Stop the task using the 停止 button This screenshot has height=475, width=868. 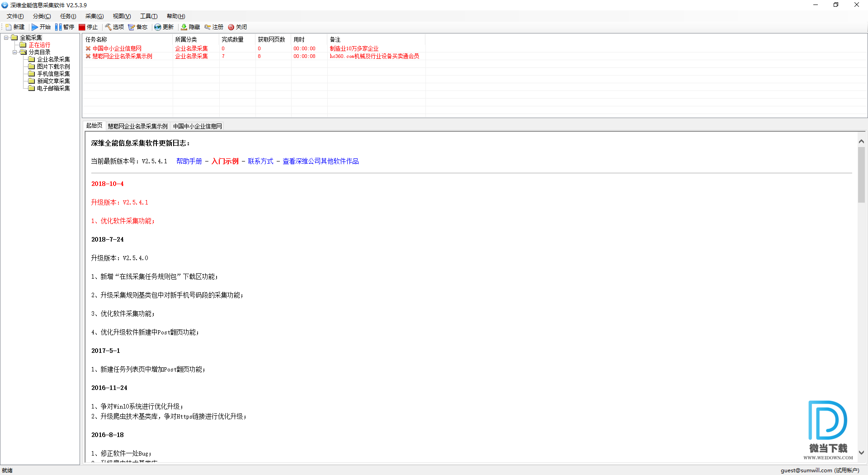88,27
